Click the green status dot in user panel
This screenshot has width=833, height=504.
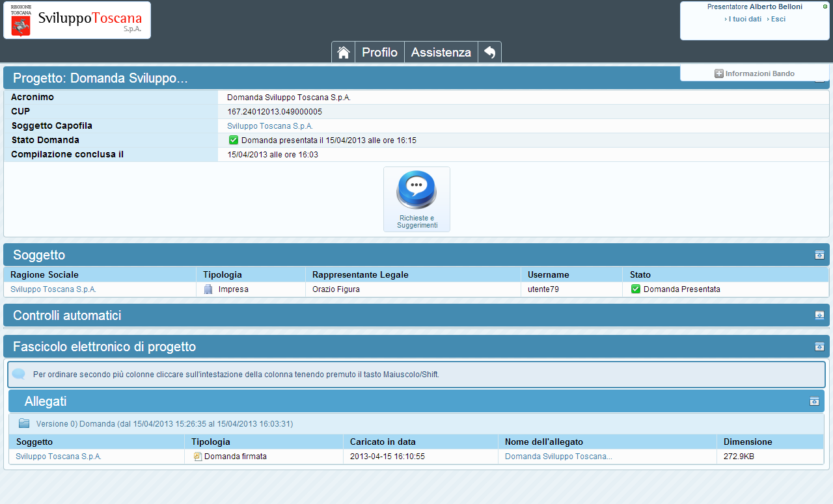tap(825, 7)
